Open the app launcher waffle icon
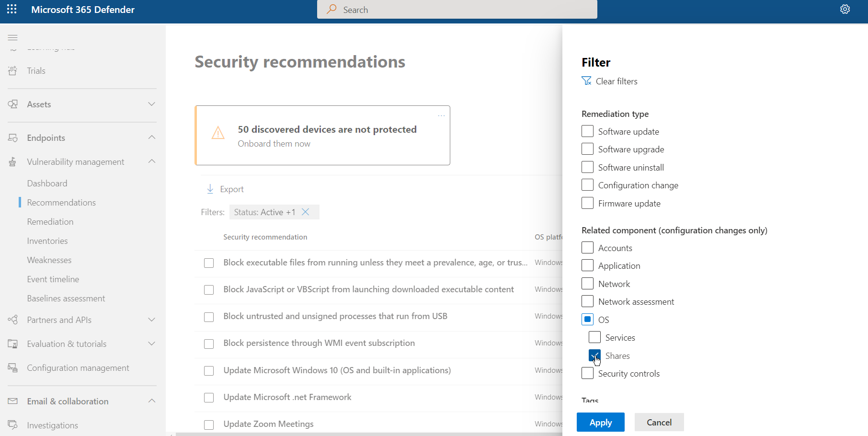Image resolution: width=868 pixels, height=436 pixels. pyautogui.click(x=12, y=10)
